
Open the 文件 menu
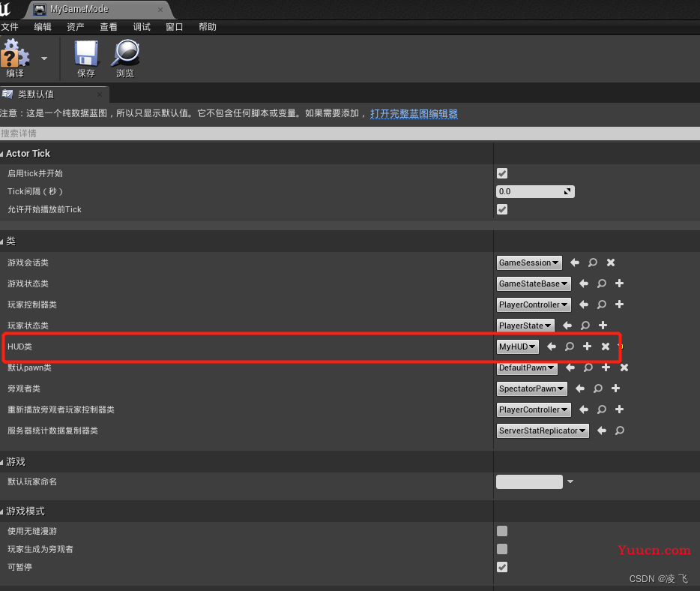pos(10,27)
